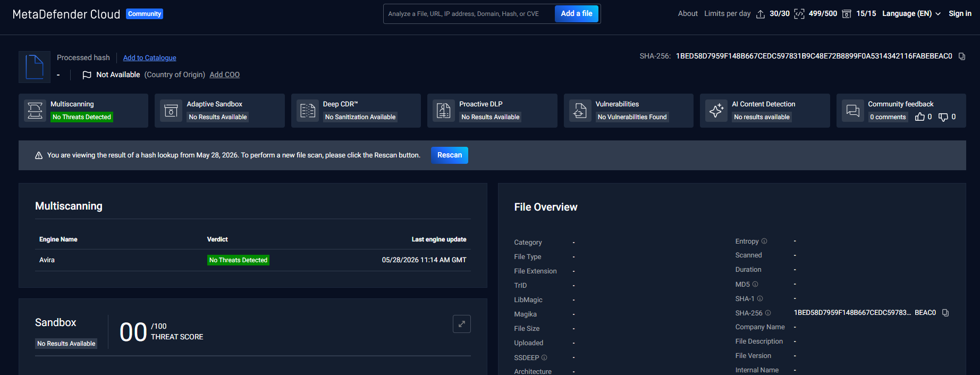Select the Avira engine row name

47,260
